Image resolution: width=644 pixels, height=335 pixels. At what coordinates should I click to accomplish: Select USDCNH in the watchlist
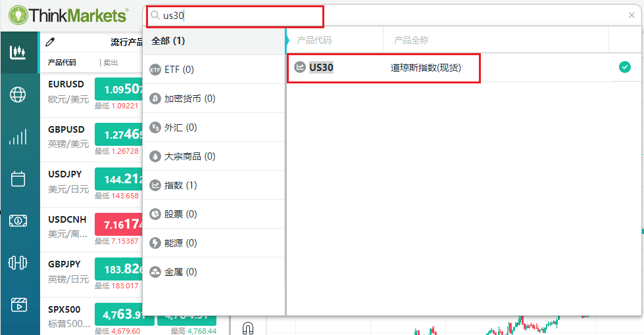point(67,219)
